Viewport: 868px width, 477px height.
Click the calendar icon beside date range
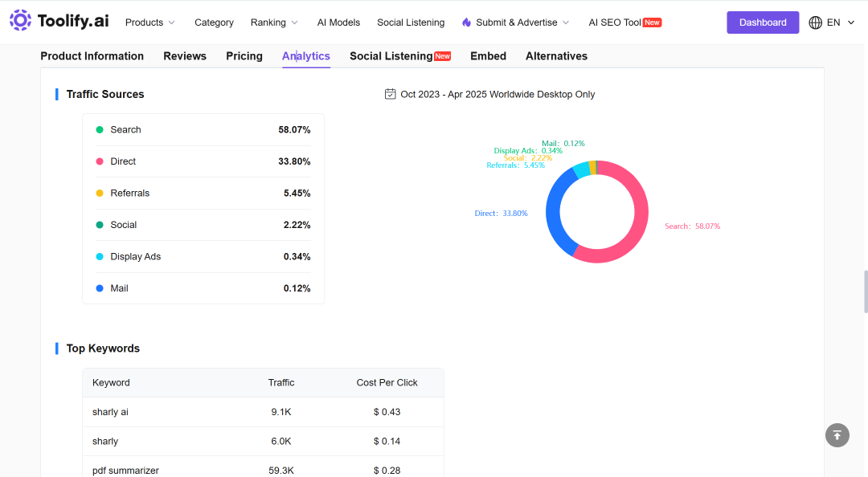[x=391, y=94]
